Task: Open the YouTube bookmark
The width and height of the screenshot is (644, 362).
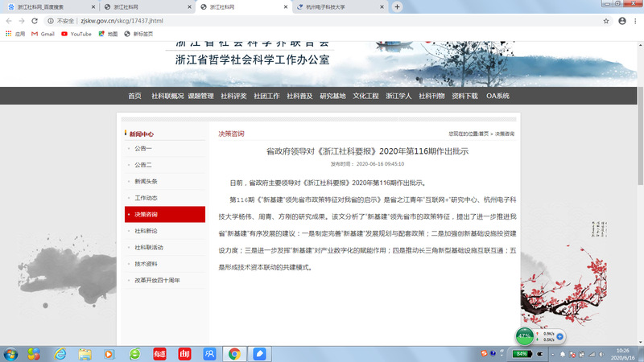Action: (x=76, y=34)
